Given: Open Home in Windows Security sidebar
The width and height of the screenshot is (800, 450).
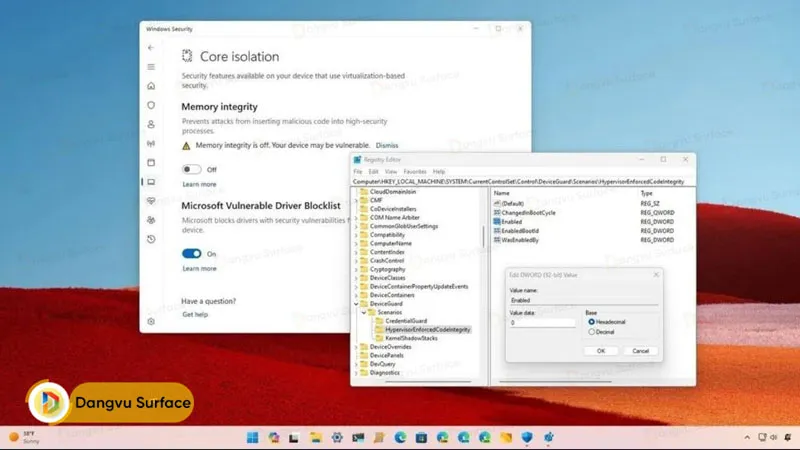Looking at the screenshot, I should [151, 86].
